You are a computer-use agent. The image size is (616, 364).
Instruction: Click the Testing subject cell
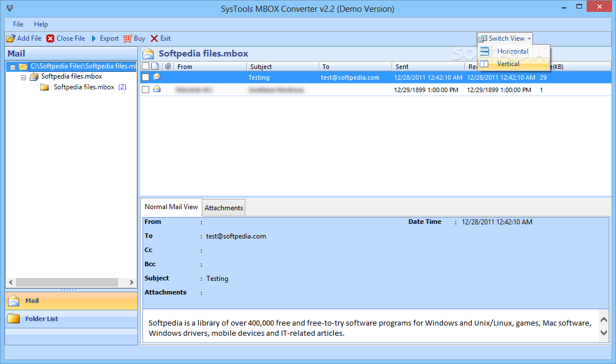coord(259,77)
